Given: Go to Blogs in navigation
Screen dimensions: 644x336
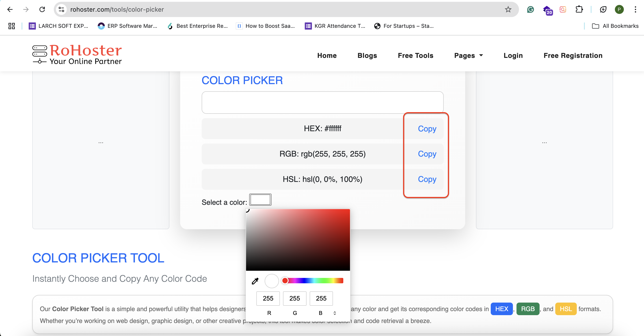Looking at the screenshot, I should [x=367, y=56].
